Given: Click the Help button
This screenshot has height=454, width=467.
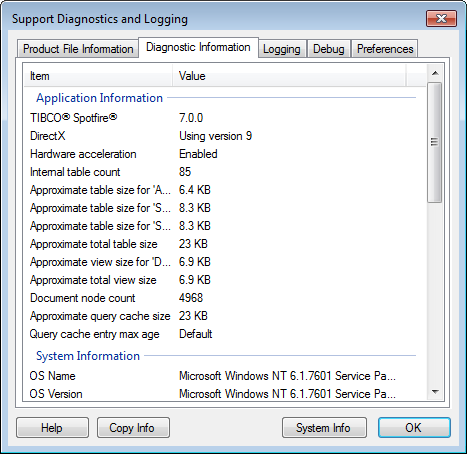Looking at the screenshot, I should pos(52,428).
